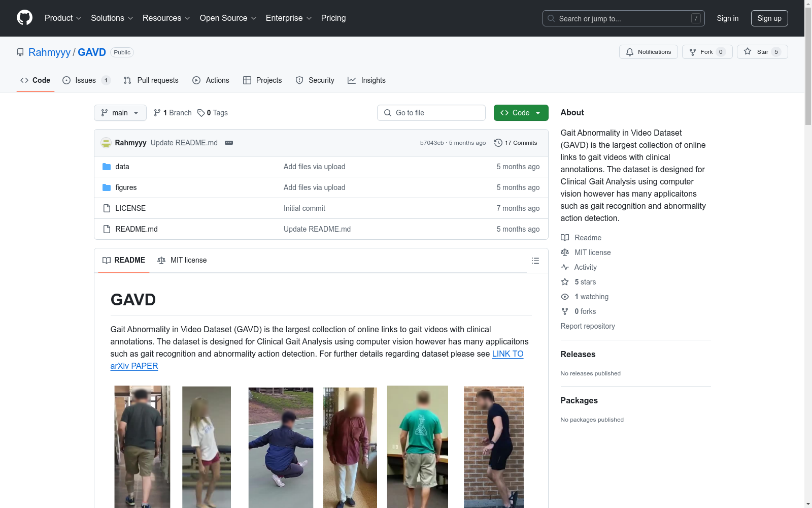The height and width of the screenshot is (508, 812).
Task: Click the green shirt person gait thumbnail
Action: 418,447
